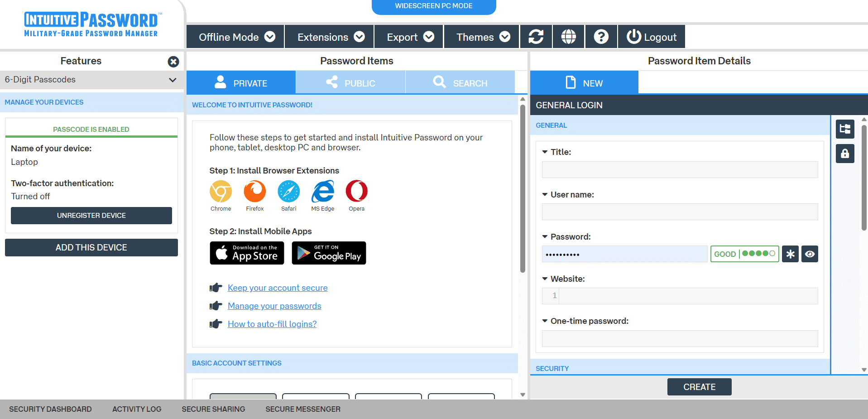Open the Themes dropdown menu
This screenshot has height=419, width=868.
click(482, 37)
